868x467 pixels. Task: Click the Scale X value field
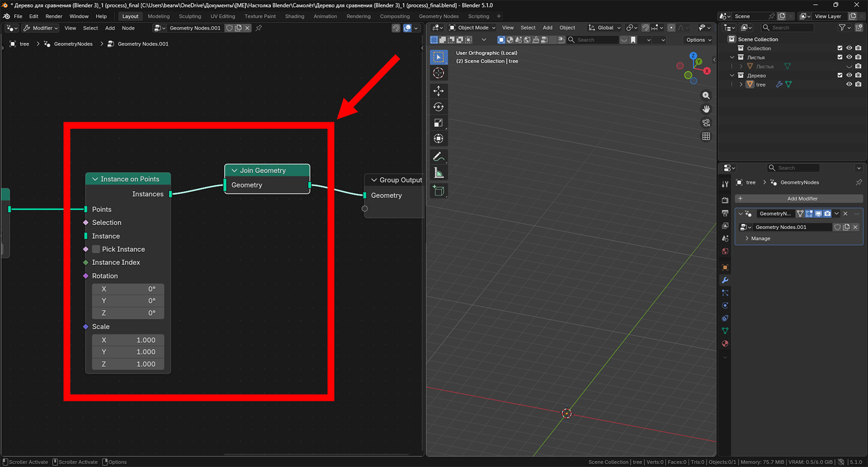pos(128,340)
